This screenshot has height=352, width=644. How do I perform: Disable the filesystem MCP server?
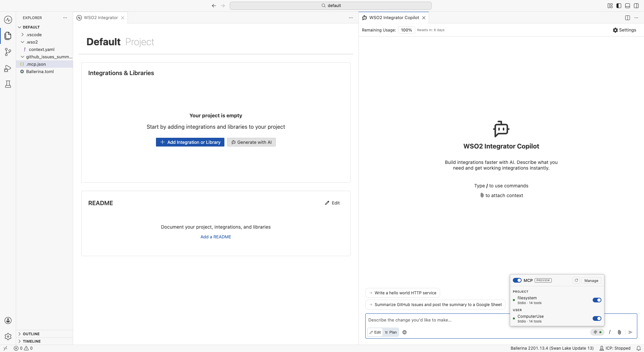pyautogui.click(x=597, y=300)
